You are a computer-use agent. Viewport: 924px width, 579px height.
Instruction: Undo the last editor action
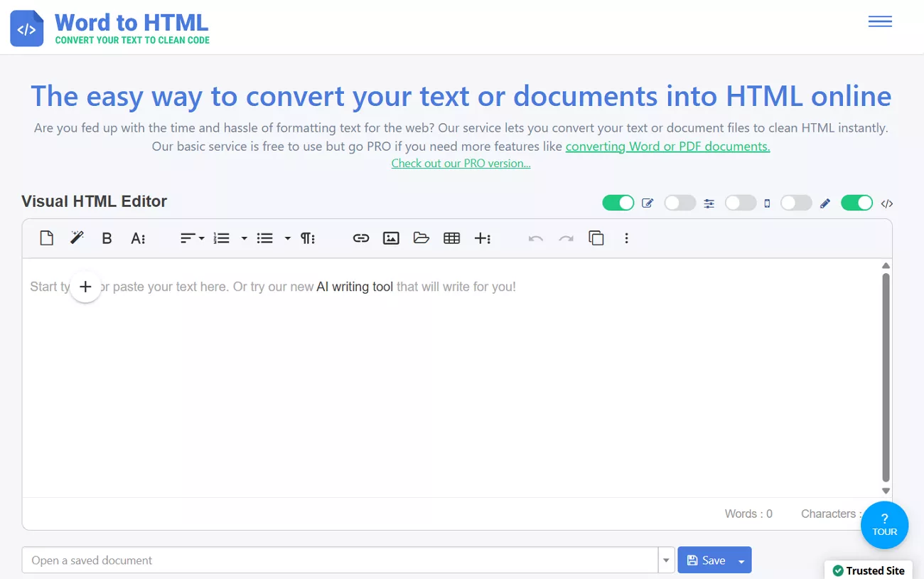pos(534,238)
